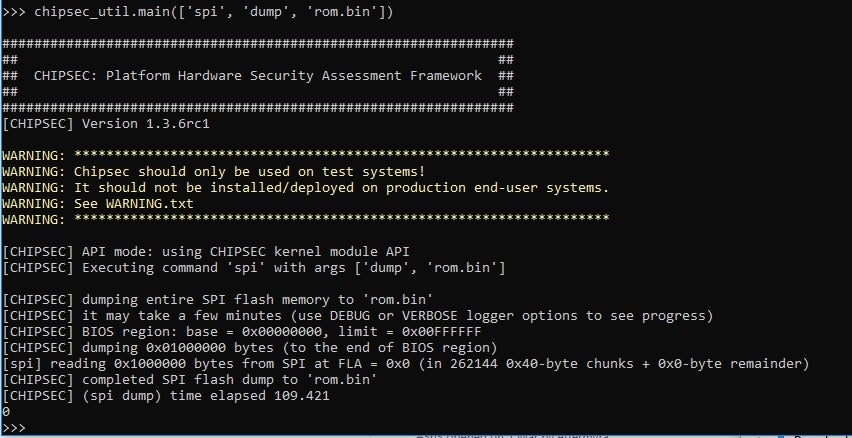Click the 'should not be installed/deployed' warning line
Image resolution: width=852 pixels, height=438 pixels.
tap(306, 187)
